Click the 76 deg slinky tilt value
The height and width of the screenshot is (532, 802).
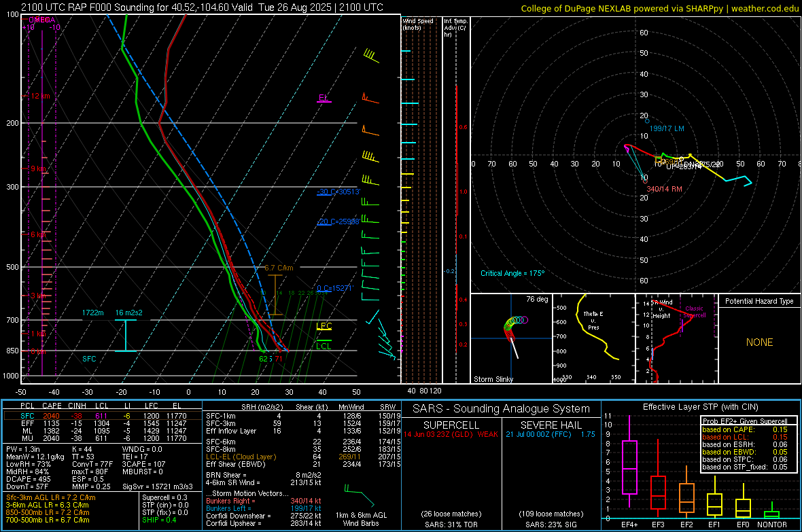537,299
